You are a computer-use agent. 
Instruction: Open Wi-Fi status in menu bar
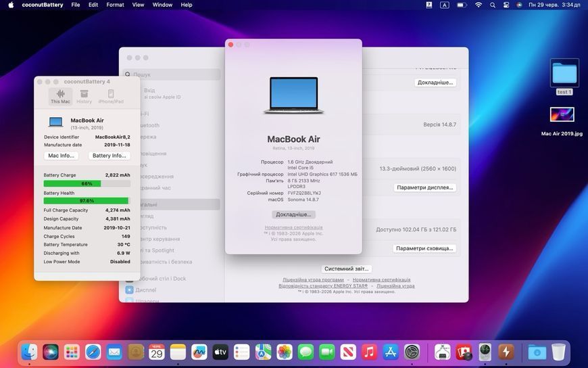pos(479,5)
